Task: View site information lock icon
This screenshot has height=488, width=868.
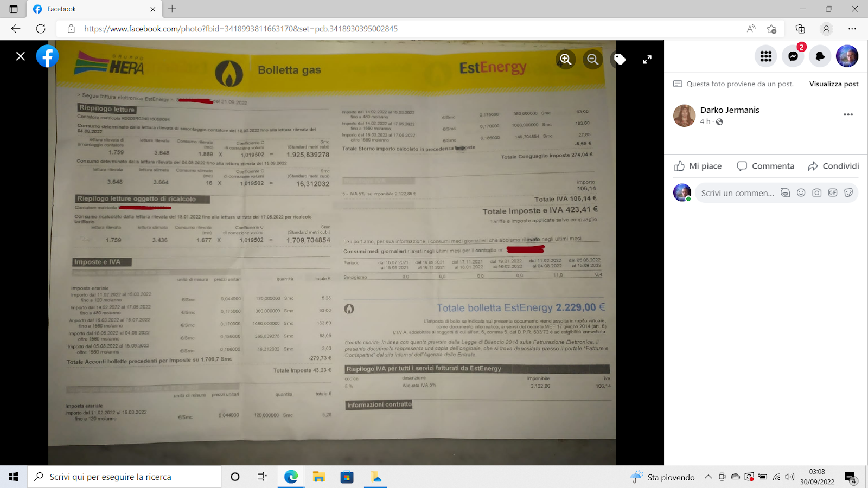Action: [x=71, y=29]
